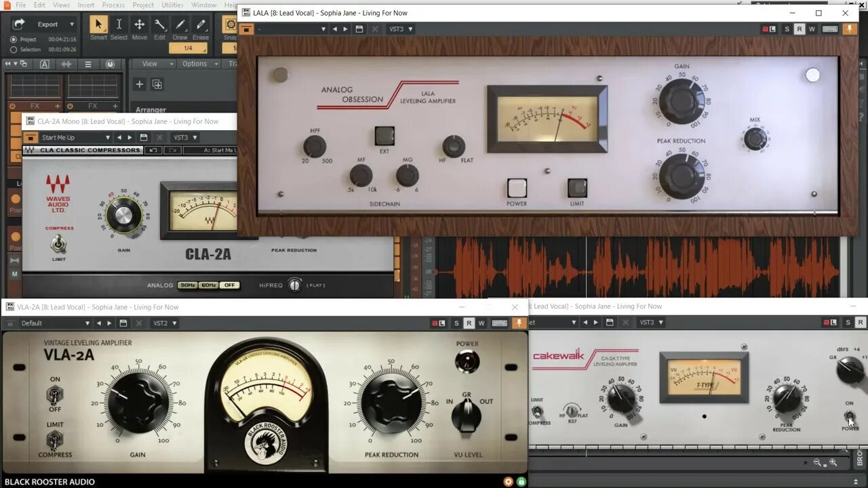Screen dimensions: 868x488
Task: Flip the ON/OFF switch on VLA-2A
Action: pos(55,394)
